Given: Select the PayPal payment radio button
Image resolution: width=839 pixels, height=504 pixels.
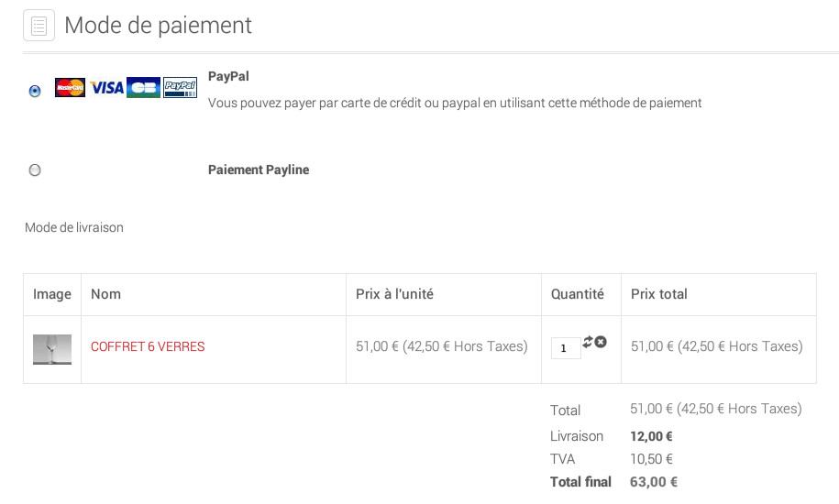Looking at the screenshot, I should [x=35, y=91].
